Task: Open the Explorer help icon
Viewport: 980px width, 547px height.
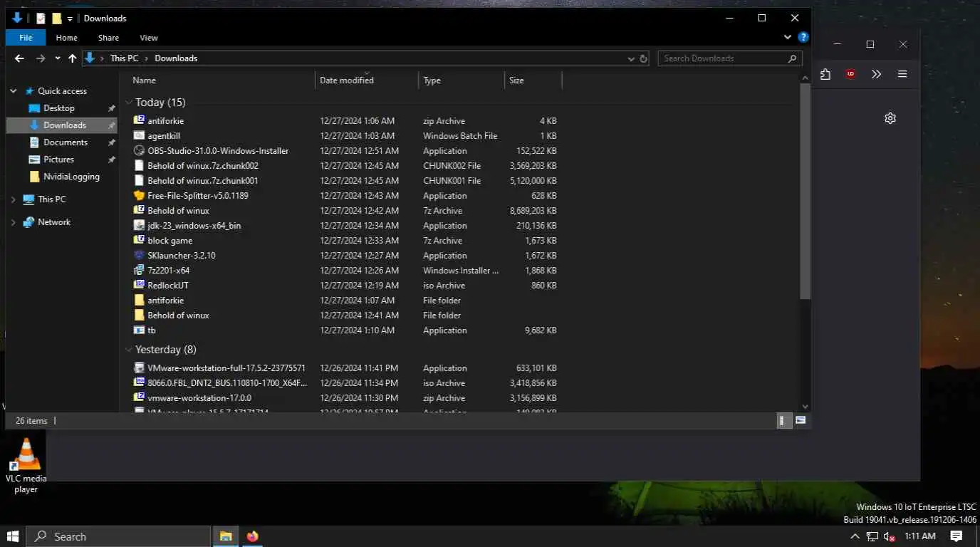Action: point(803,37)
